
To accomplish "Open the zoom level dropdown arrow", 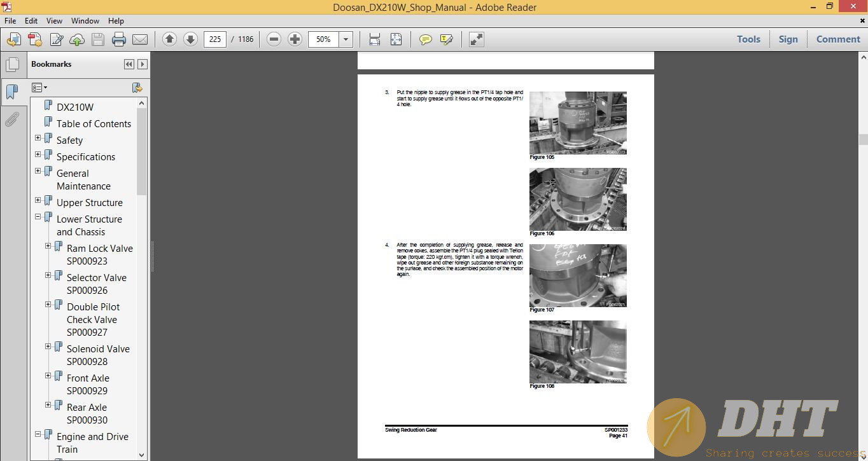I will tap(346, 39).
